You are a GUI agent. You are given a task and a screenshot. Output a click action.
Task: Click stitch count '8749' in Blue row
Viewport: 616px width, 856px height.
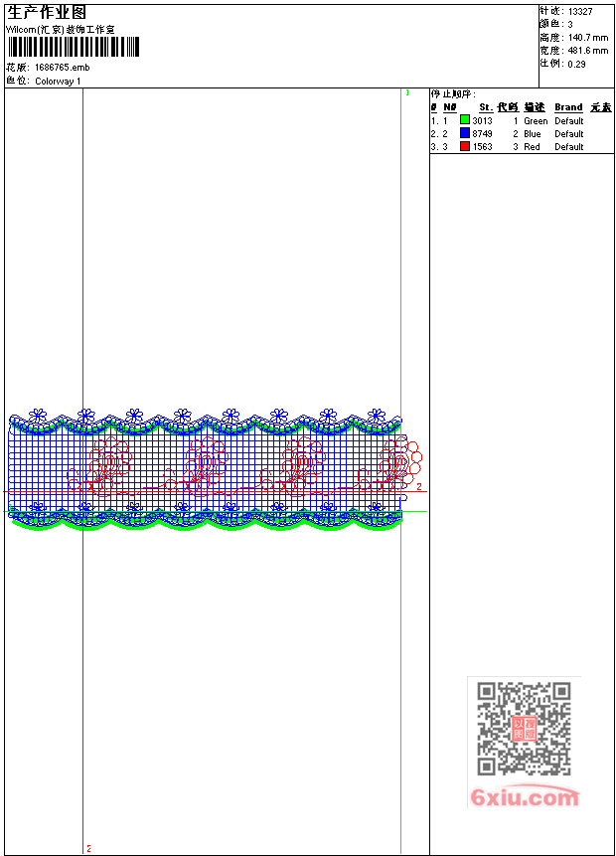tap(482, 134)
